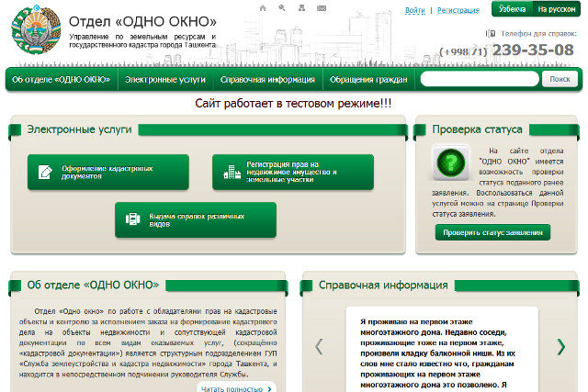Click the green question mark status icon

click(x=451, y=163)
